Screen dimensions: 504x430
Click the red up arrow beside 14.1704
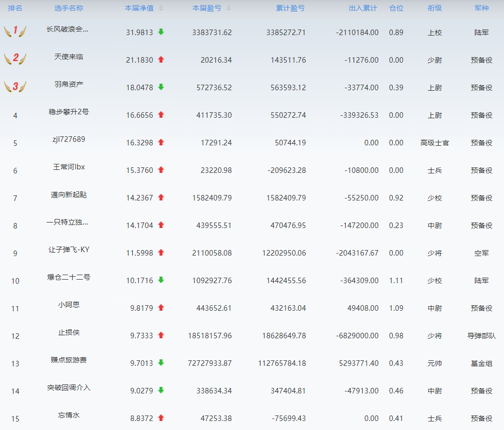coord(161,225)
